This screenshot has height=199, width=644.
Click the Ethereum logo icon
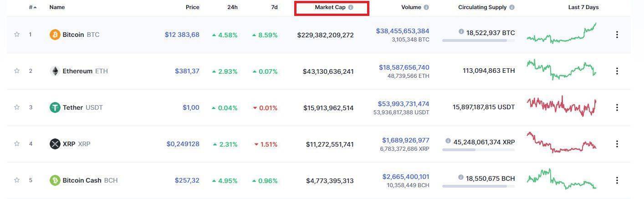click(55, 71)
